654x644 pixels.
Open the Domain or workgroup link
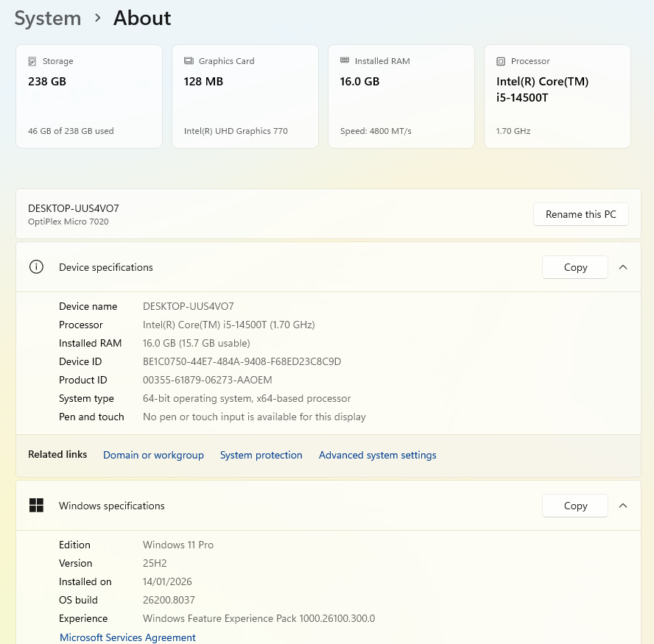tap(153, 455)
